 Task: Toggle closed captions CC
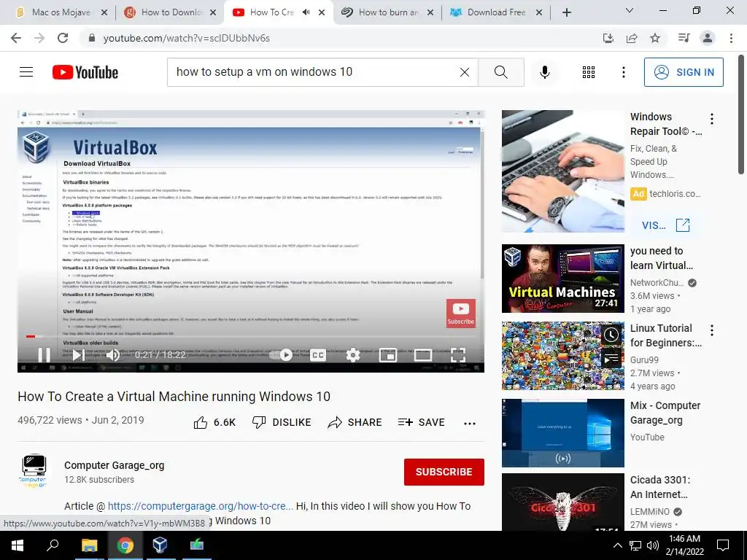tap(318, 355)
